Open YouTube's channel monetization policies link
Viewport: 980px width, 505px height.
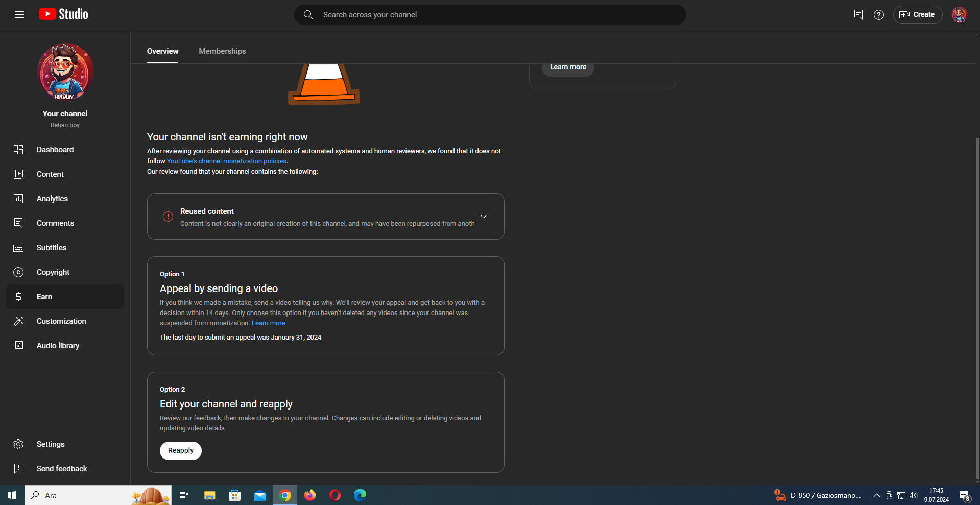click(227, 161)
